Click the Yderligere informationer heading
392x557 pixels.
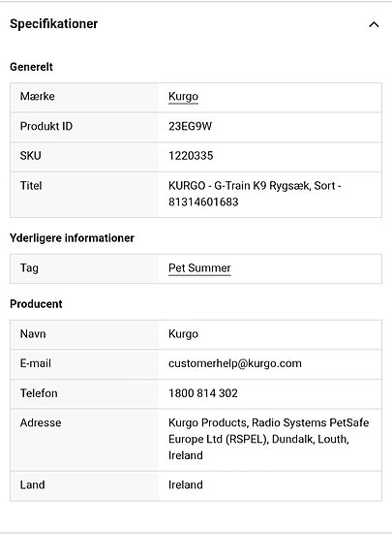(72, 238)
